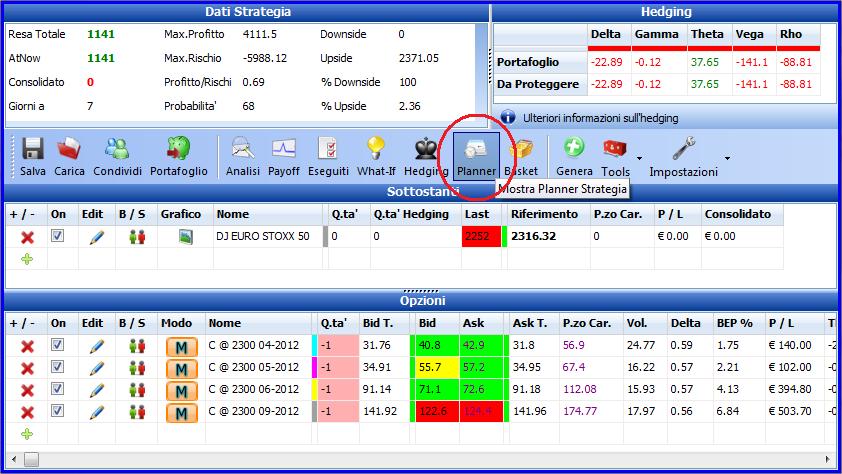Image resolution: width=842 pixels, height=474 pixels.
Task: Expand the Tools dropdown arrow
Action: coord(639,158)
